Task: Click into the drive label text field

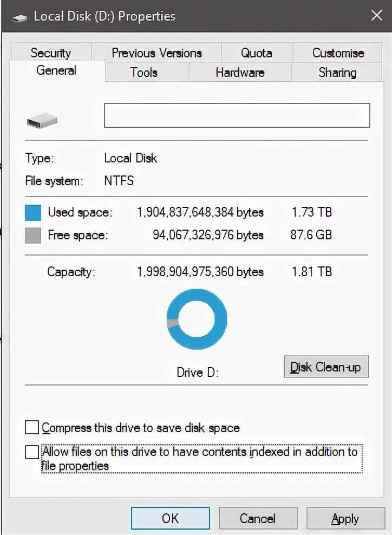Action: click(x=237, y=115)
